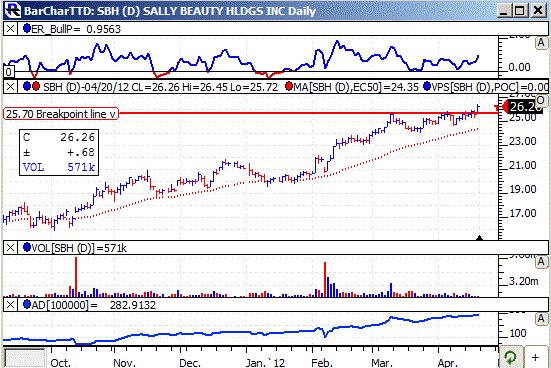
Task: Click the plus button at bottom right
Action: [x=535, y=358]
